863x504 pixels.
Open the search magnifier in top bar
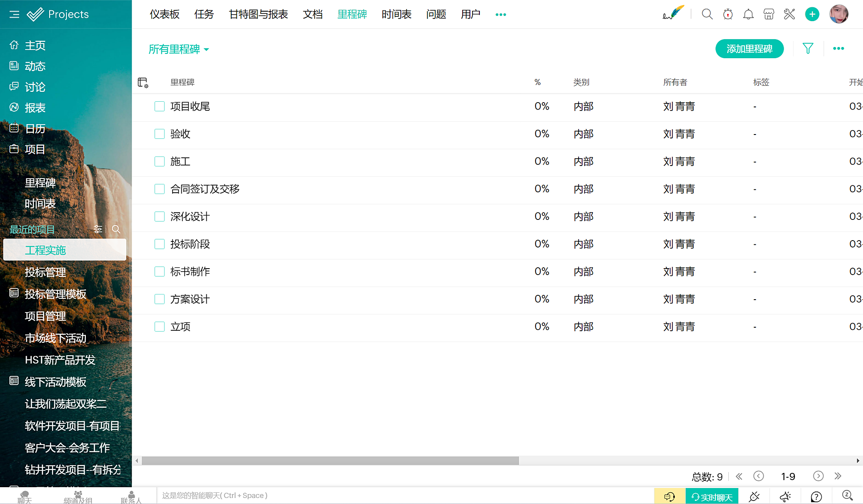tap(707, 14)
